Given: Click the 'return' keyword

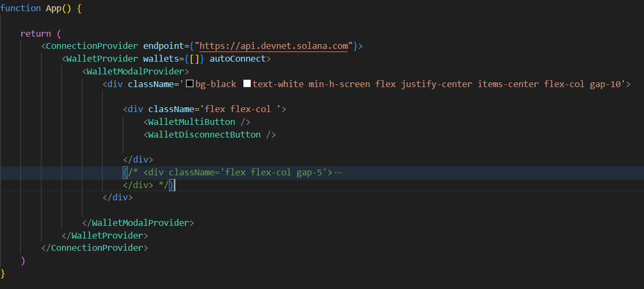Looking at the screenshot, I should (35, 34).
